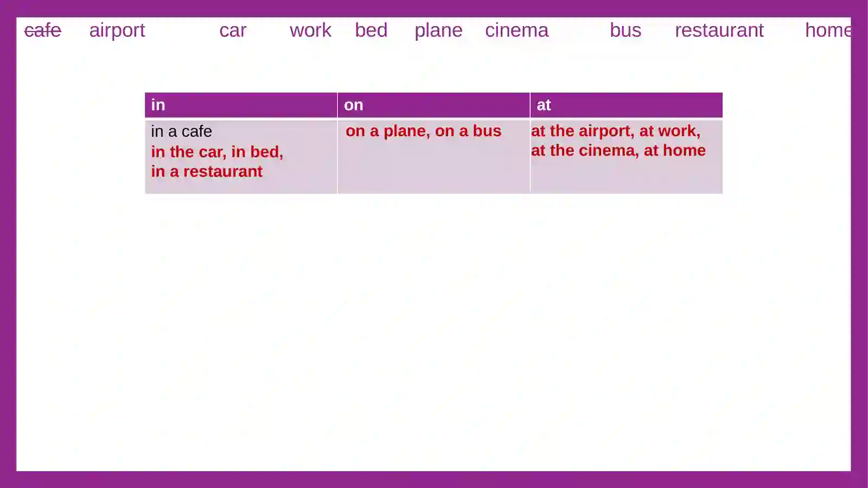Click the crossed-out word 'cafe'
The height and width of the screenshot is (488, 868).
click(x=43, y=30)
